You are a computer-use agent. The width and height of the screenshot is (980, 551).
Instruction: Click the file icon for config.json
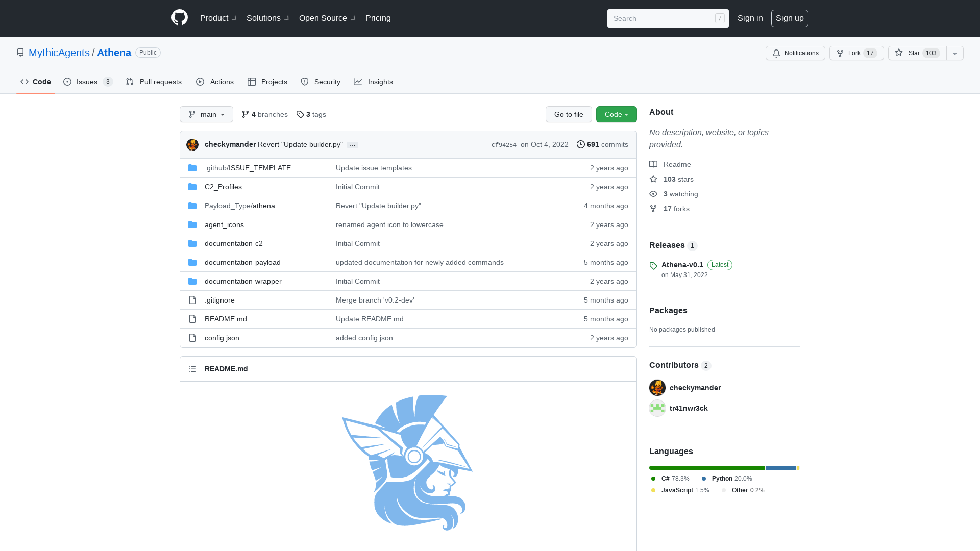(192, 338)
